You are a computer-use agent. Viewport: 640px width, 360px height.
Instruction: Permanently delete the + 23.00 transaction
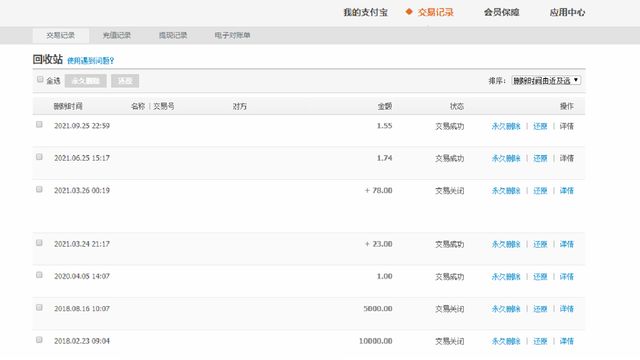(x=506, y=244)
